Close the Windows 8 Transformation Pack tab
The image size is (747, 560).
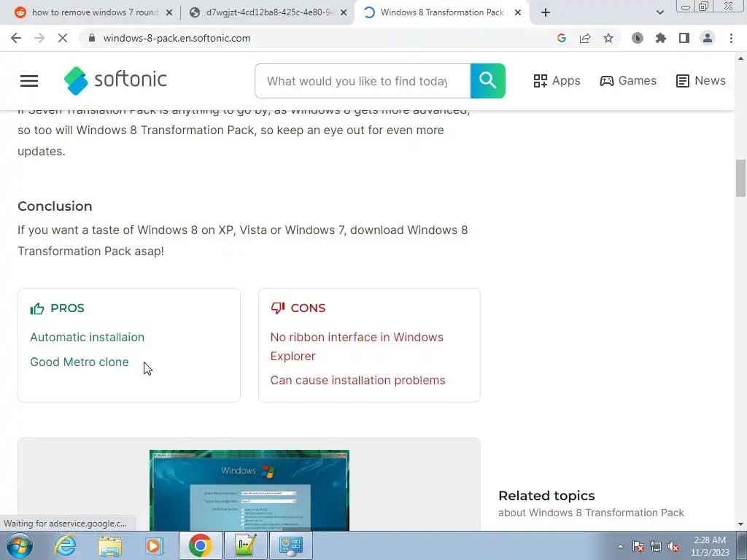[518, 12]
